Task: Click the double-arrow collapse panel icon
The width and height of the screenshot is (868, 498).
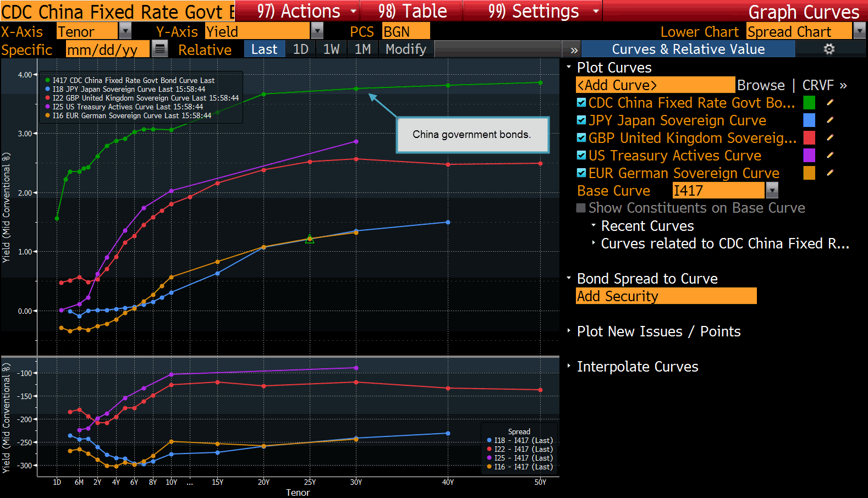Action: coord(574,49)
